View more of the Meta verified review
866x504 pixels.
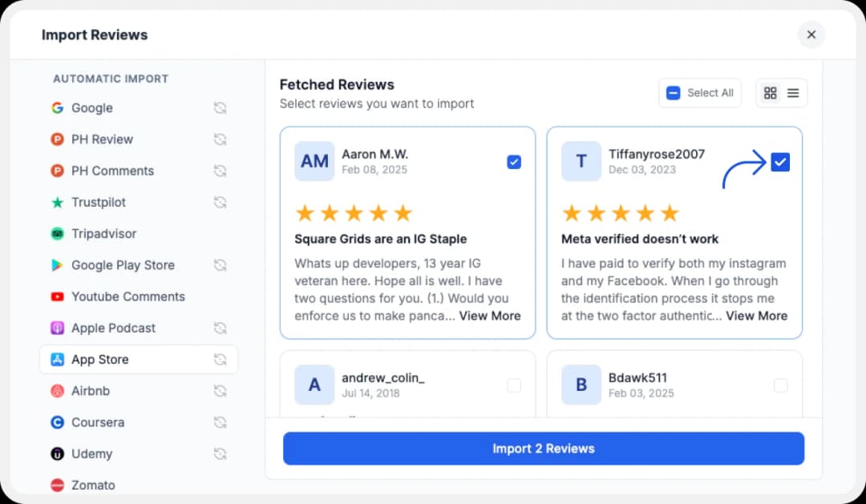756,316
